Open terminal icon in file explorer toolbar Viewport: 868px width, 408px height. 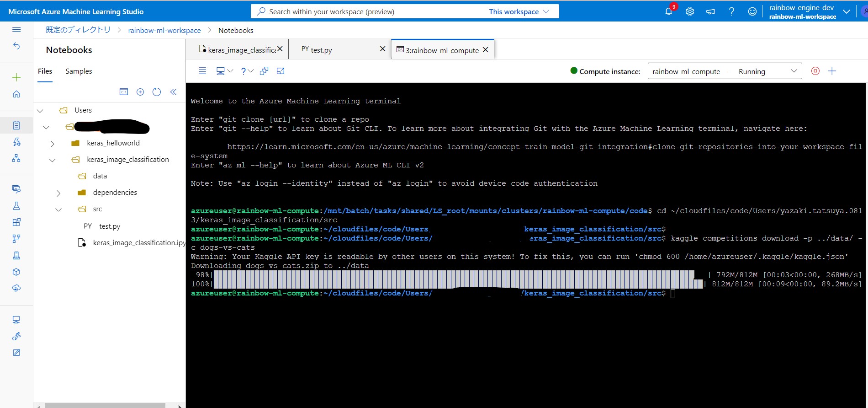[124, 92]
